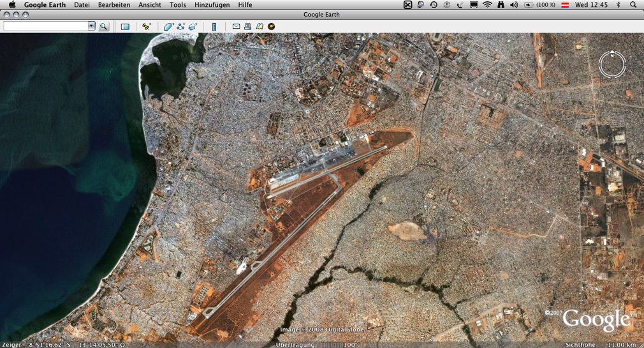Click inside the search input field

46,26
